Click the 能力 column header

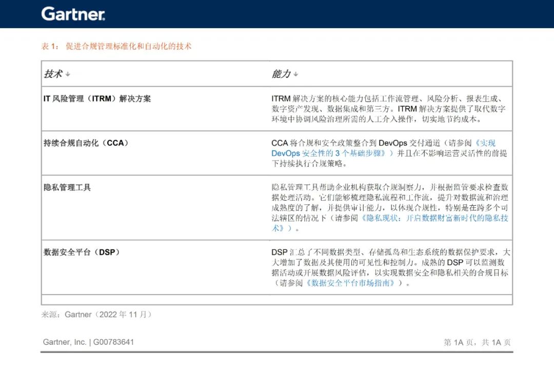[x=281, y=74]
